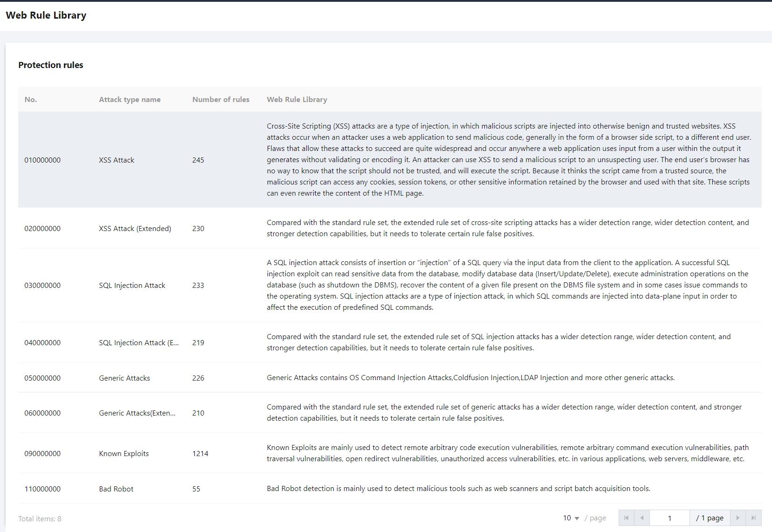The width and height of the screenshot is (772, 532).
Task: Click the Protection rules heading
Action: click(x=51, y=65)
